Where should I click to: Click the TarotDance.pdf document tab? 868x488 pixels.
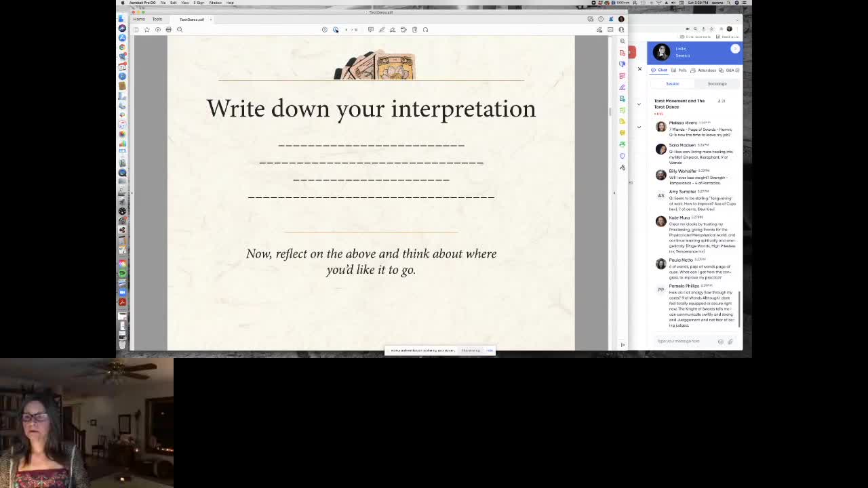191,19
